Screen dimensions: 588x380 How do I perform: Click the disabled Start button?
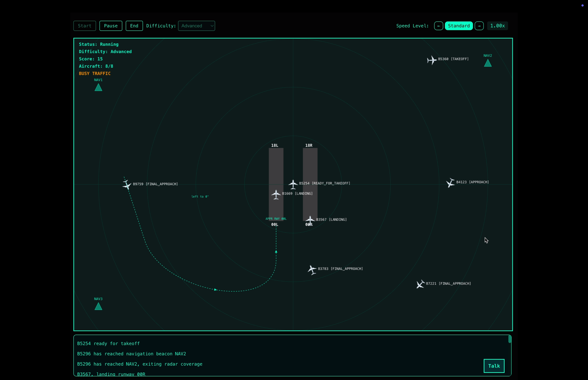pos(85,26)
